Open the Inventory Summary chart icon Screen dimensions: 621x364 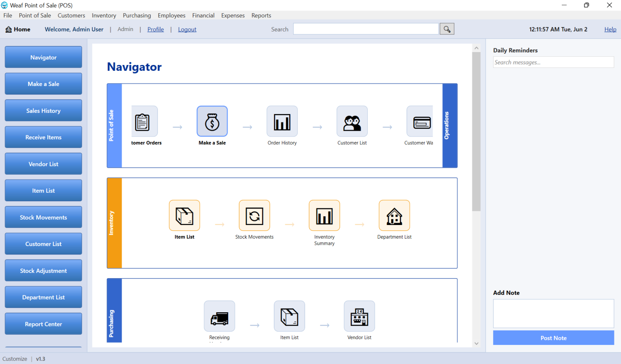pyautogui.click(x=324, y=216)
